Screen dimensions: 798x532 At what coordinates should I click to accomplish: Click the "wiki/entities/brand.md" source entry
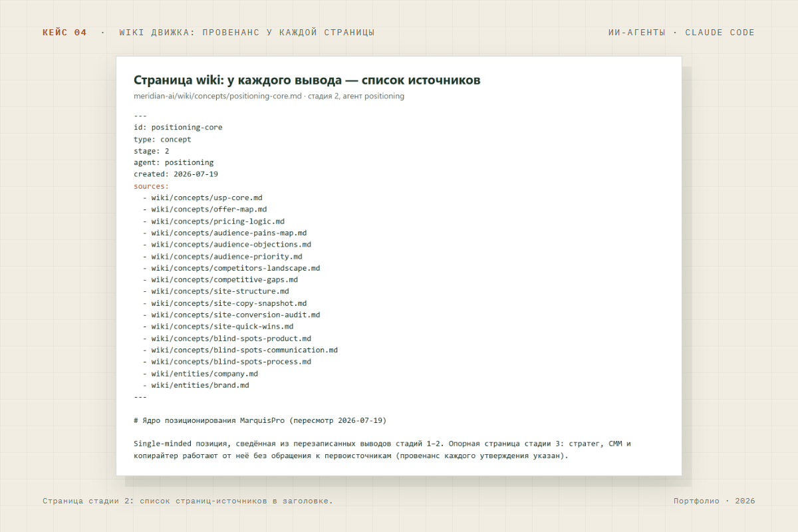click(x=200, y=385)
